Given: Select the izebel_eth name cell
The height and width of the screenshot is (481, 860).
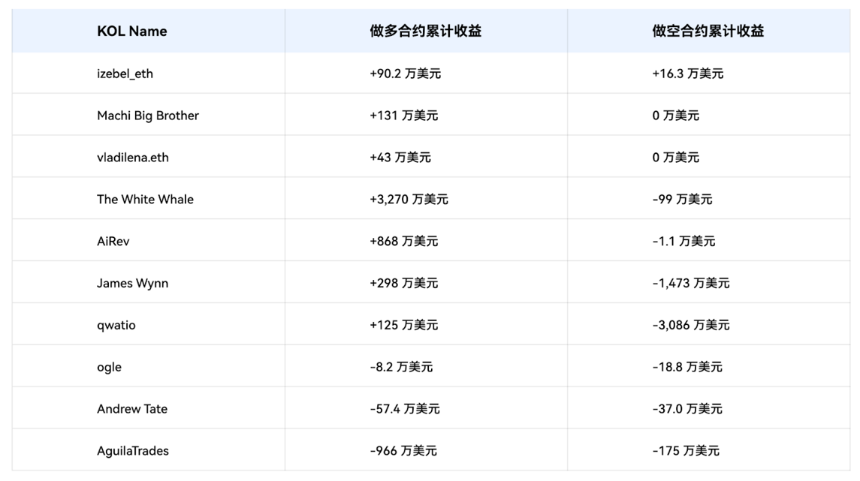Looking at the screenshot, I should 125,73.
